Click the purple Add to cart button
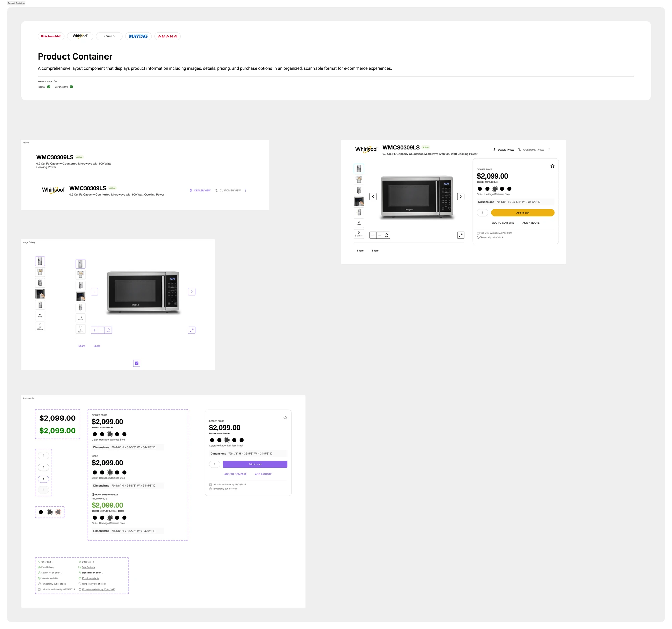 tap(255, 464)
